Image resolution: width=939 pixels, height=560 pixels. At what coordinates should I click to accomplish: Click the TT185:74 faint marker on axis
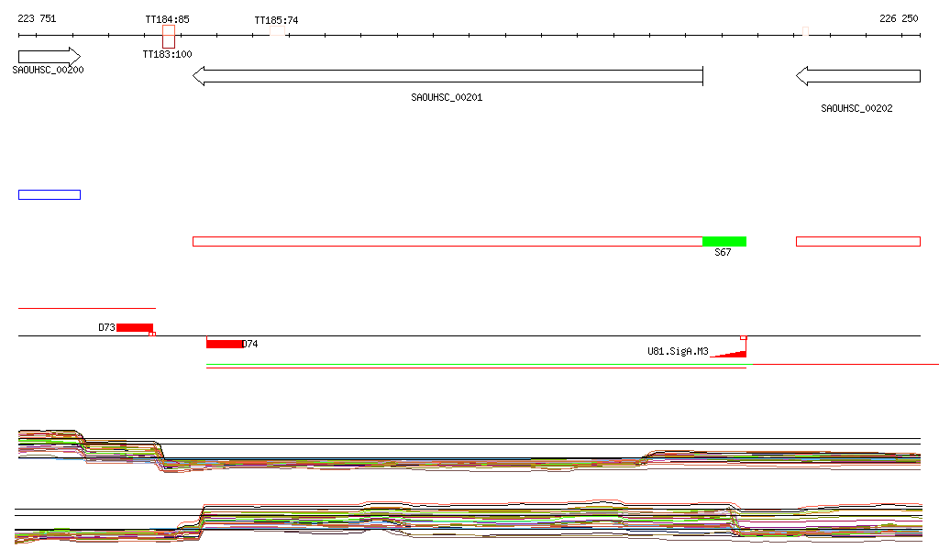(x=277, y=31)
